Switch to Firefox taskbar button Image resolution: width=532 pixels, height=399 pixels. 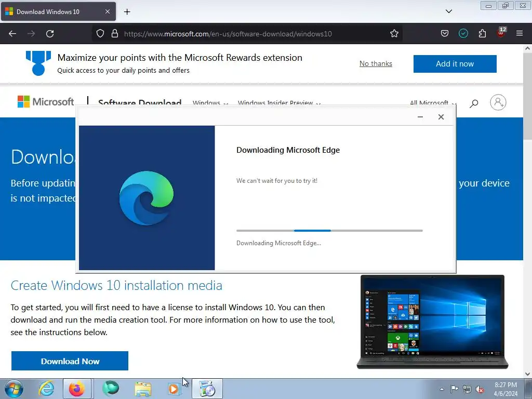pos(77,389)
